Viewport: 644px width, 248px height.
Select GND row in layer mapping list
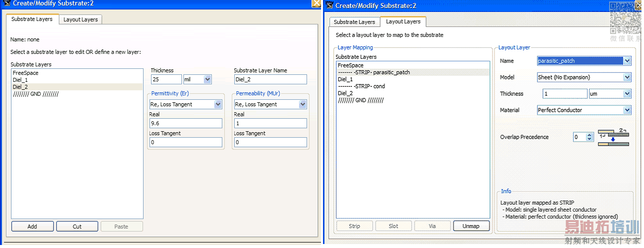(413, 100)
